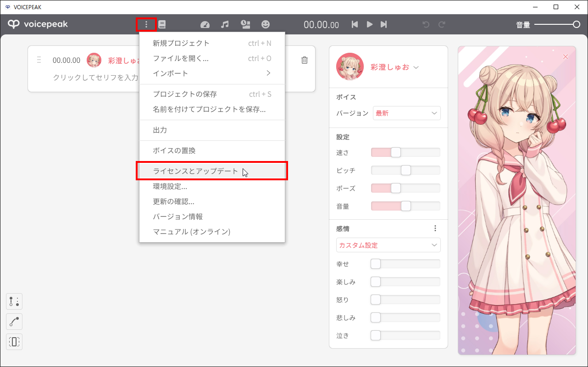Redo the last action
Viewport: 588px width, 367px height.
pos(442,25)
